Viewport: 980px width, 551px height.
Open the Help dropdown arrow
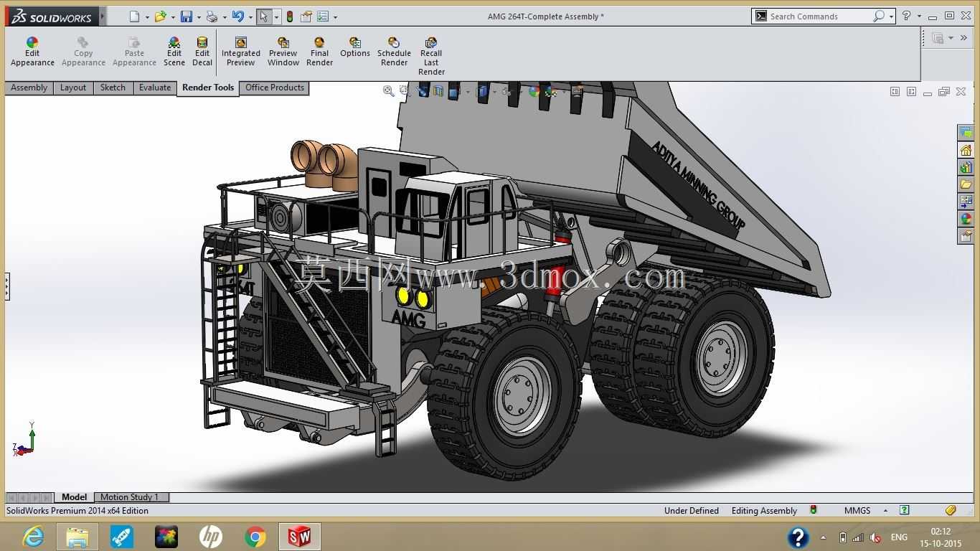pyautogui.click(x=918, y=17)
